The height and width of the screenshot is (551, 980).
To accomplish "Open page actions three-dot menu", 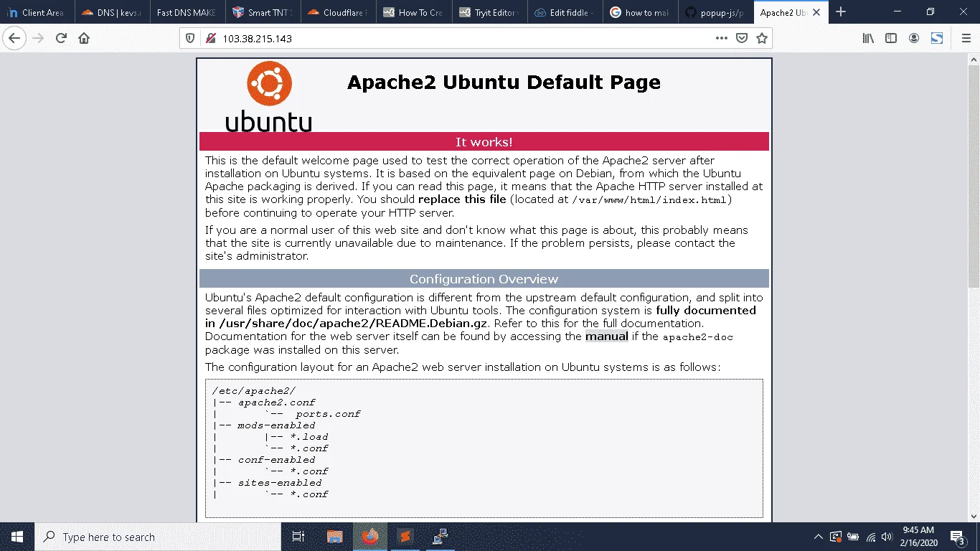I will click(x=722, y=38).
